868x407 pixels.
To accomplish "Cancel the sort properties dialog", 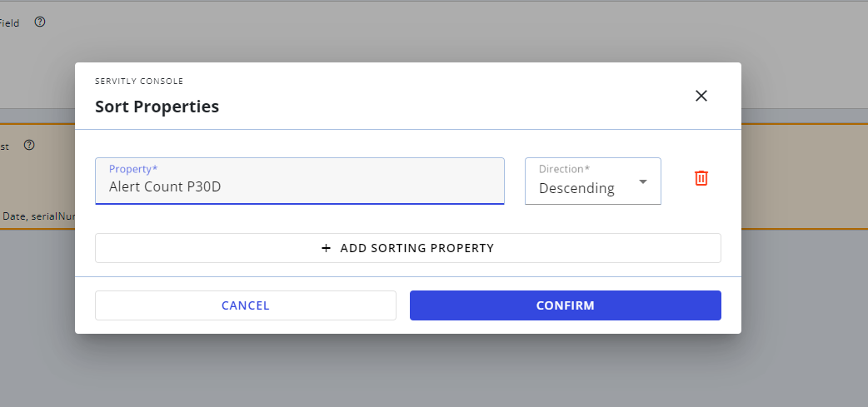I will point(245,305).
